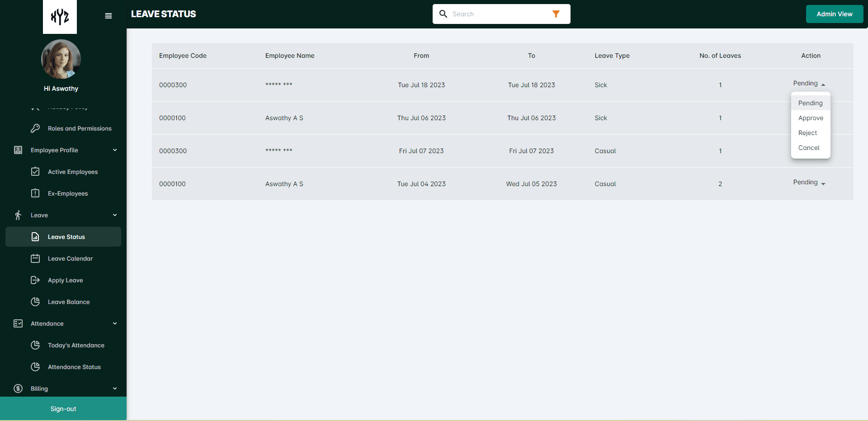The height and width of the screenshot is (421, 868).
Task: Click the hamburger menu icon
Action: (x=108, y=16)
